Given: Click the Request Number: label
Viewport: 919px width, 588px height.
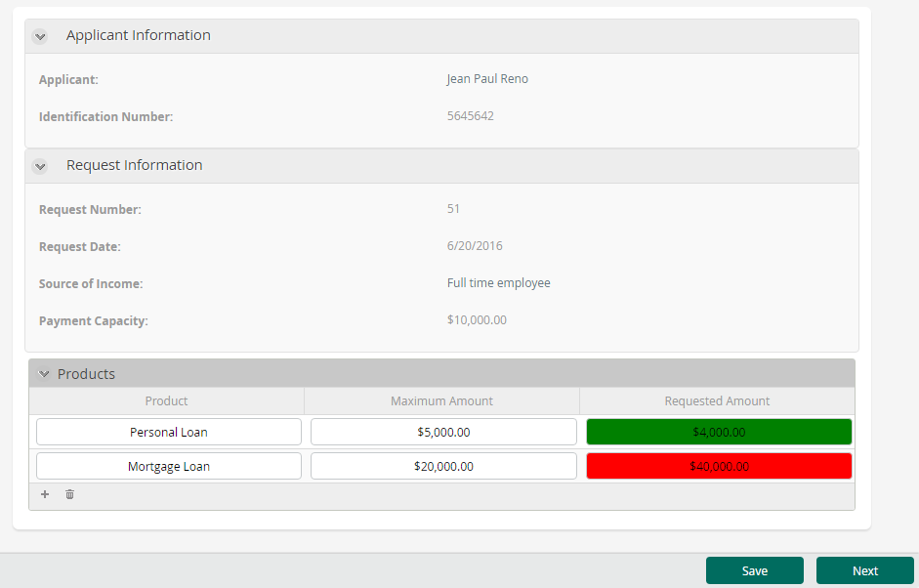Looking at the screenshot, I should (90, 210).
